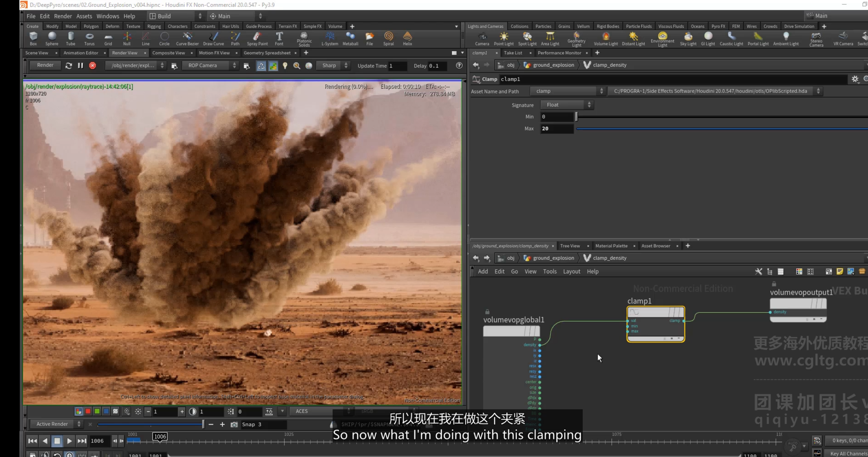Open the clamp1 parameter gear menu
Viewport: 868px width, 457px height.
click(x=855, y=79)
